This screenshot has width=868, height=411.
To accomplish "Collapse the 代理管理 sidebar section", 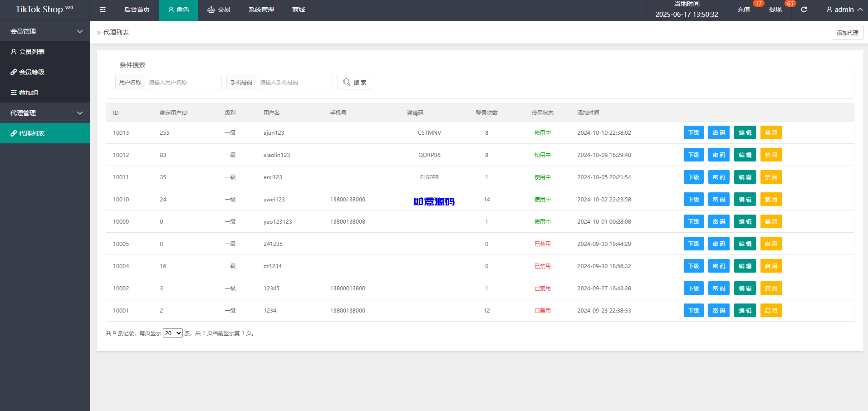I will (x=45, y=113).
